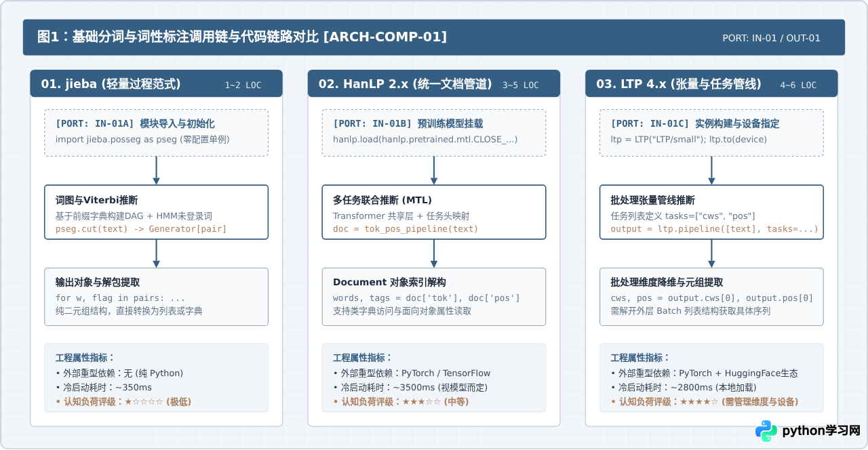This screenshot has height=450, width=868.
Task: Click the '批处理维度降维与元组提取' box title
Action: coord(667,283)
